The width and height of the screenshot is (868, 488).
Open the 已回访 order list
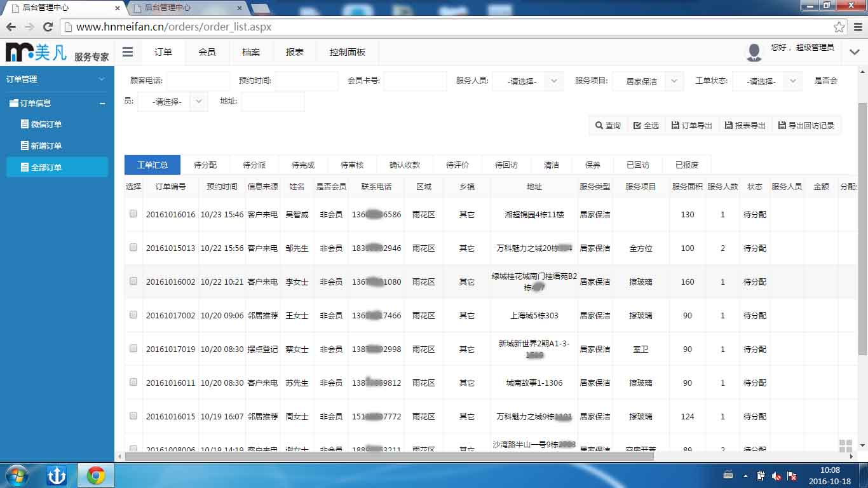(637, 165)
